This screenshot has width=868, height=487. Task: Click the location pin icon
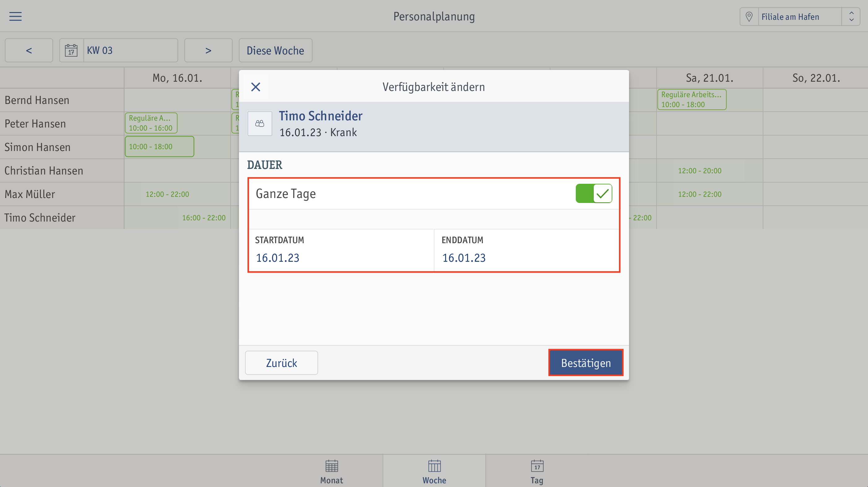(x=749, y=16)
